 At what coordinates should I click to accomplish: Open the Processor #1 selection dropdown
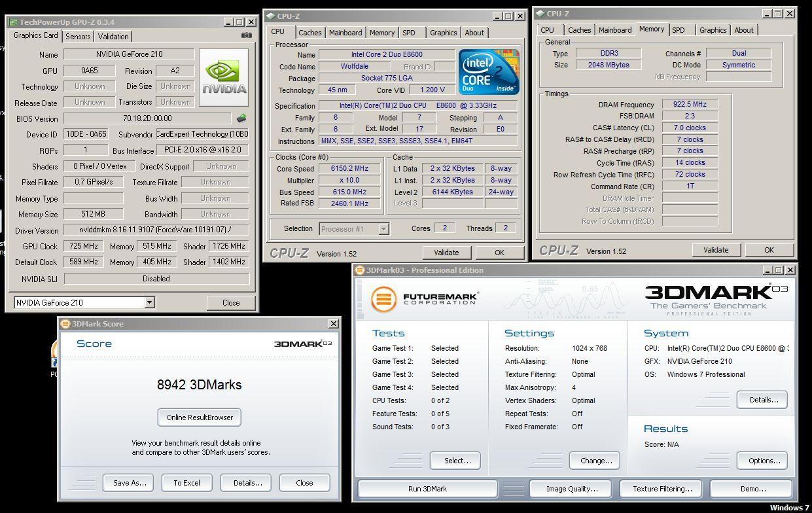(384, 228)
